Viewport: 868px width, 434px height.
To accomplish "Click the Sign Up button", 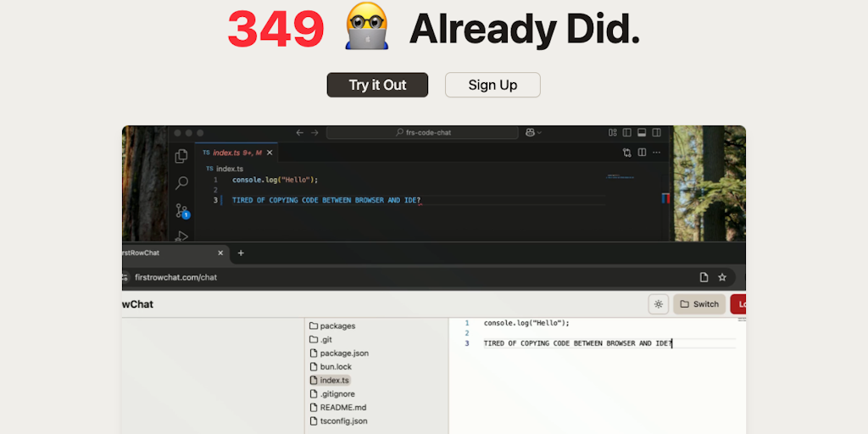I will [x=492, y=85].
